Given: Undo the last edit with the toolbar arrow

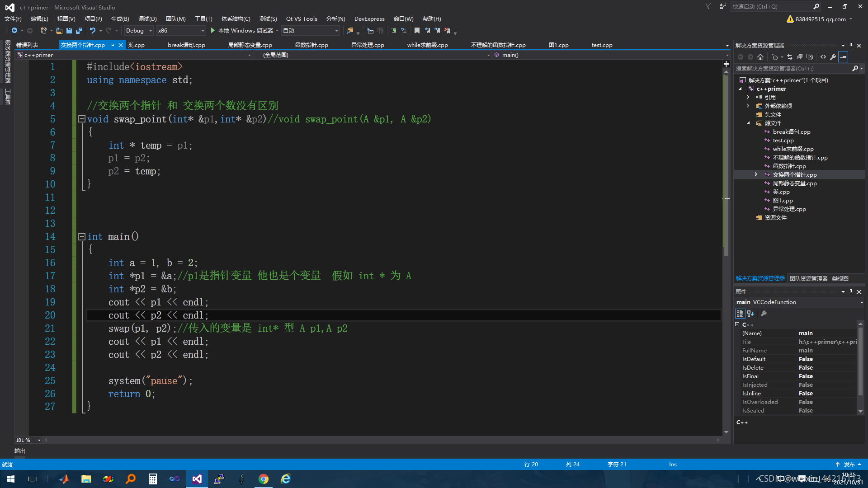Looking at the screenshot, I should (x=93, y=30).
